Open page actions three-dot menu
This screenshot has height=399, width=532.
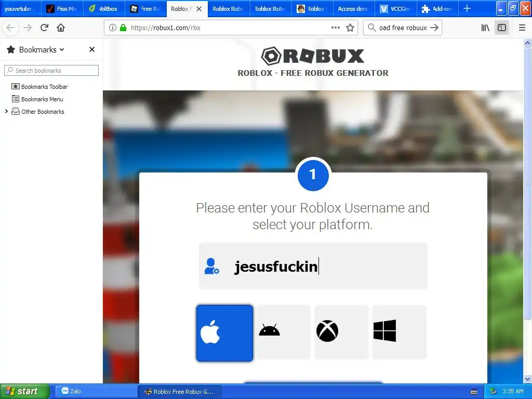click(335, 28)
